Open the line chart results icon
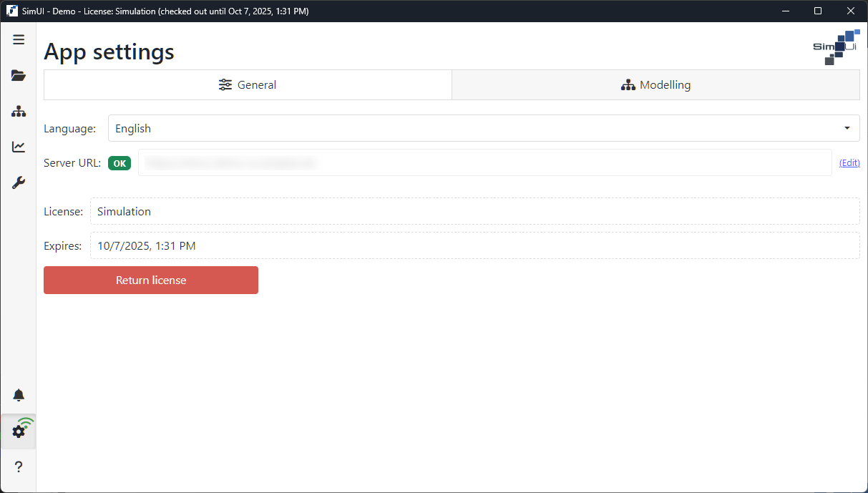 point(19,147)
